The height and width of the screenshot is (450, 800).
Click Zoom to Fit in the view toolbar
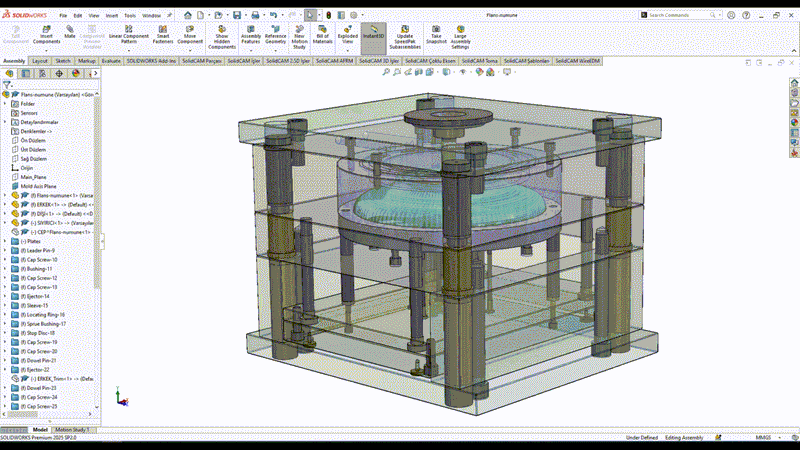click(386, 72)
